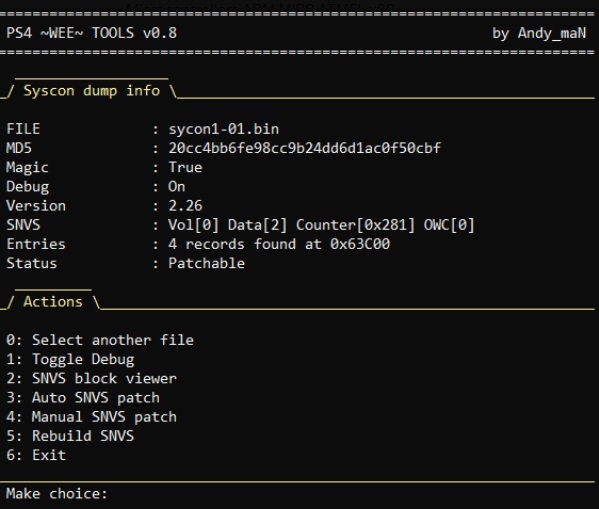This screenshot has height=509, width=599.
Task: Click the entries offset 0x63C00
Action: coord(360,244)
